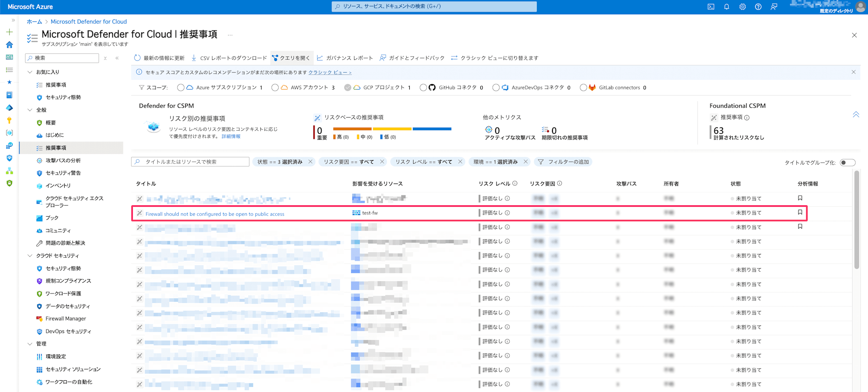Screen dimensions: 868x392
Task: Open 攻撃パスの分析 in sidebar
Action: click(63, 160)
